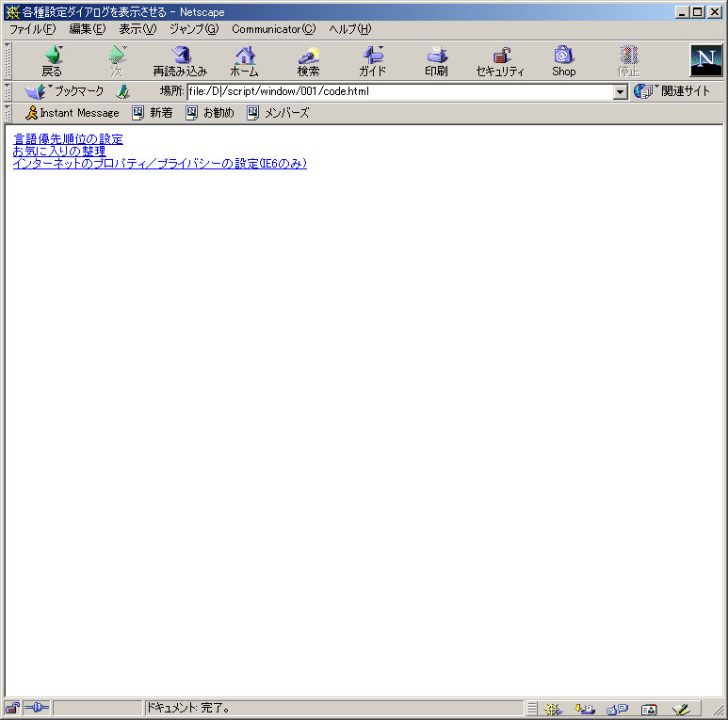The width and height of the screenshot is (728, 720).
Task: Click the お気に入りの整理 link
Action: [59, 152]
